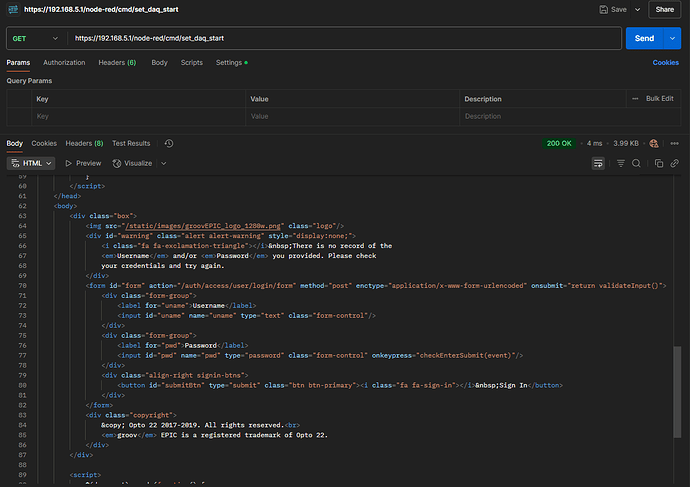
Task: Click the Save icon button
Action: (x=613, y=9)
